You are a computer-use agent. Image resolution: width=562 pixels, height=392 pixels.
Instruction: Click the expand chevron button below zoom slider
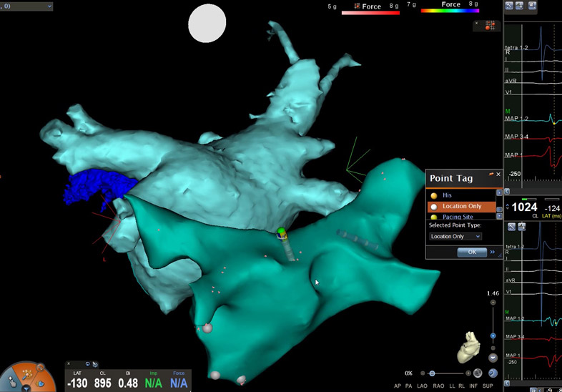pyautogui.click(x=493, y=358)
